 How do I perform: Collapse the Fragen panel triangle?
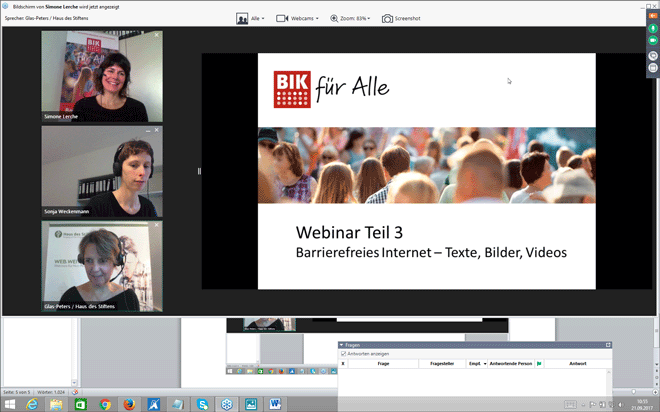(x=341, y=345)
